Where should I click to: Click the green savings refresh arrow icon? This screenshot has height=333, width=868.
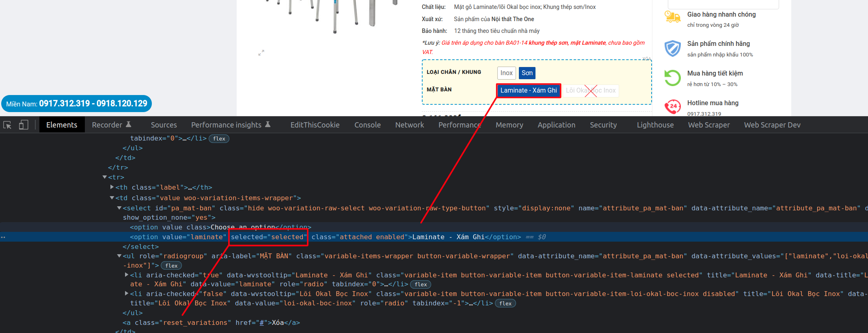click(672, 78)
